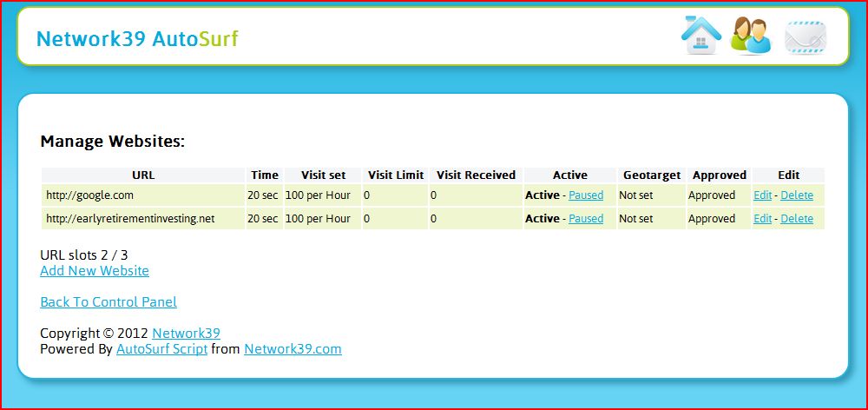The image size is (868, 410).
Task: Click the Network39 AutoSurf logo
Action: [137, 39]
